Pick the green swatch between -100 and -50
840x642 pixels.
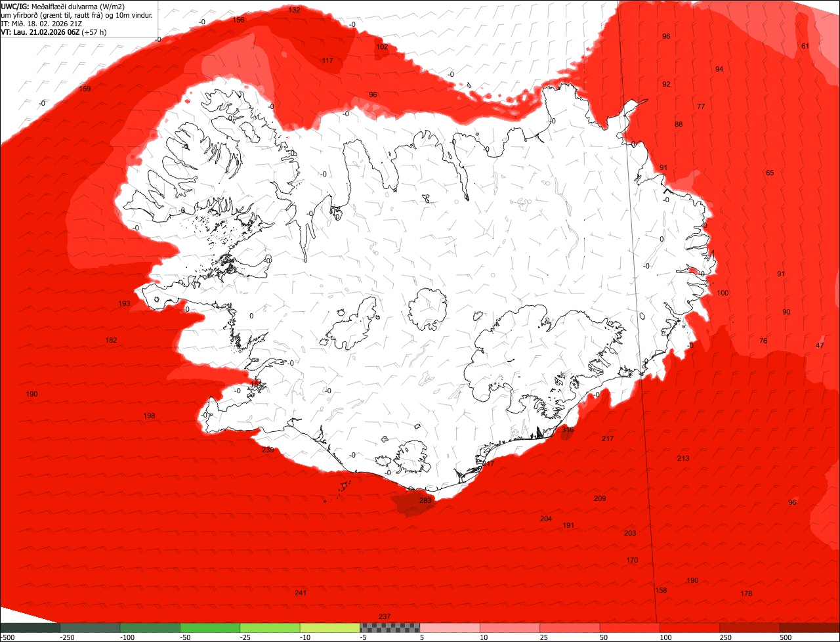pyautogui.click(x=150, y=628)
